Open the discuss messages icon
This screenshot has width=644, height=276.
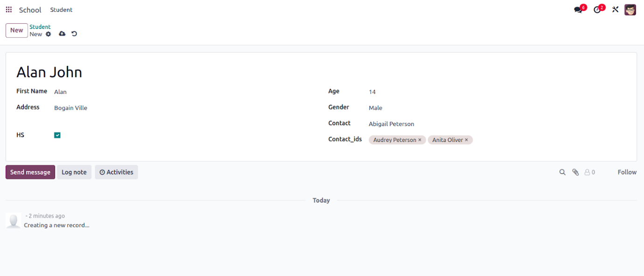579,10
